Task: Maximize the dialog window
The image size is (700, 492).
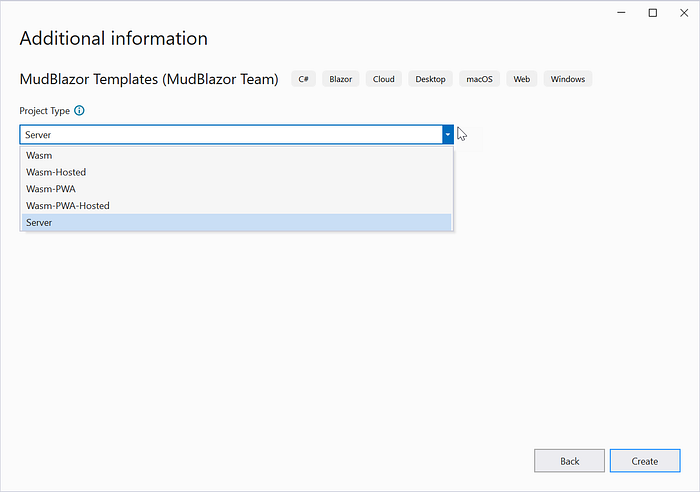Action: [653, 13]
